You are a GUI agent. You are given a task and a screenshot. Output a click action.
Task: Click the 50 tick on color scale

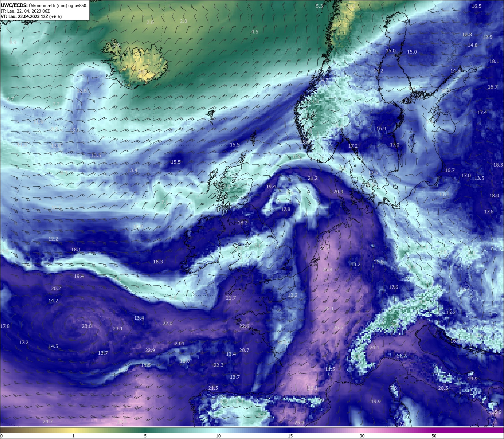point(434,436)
